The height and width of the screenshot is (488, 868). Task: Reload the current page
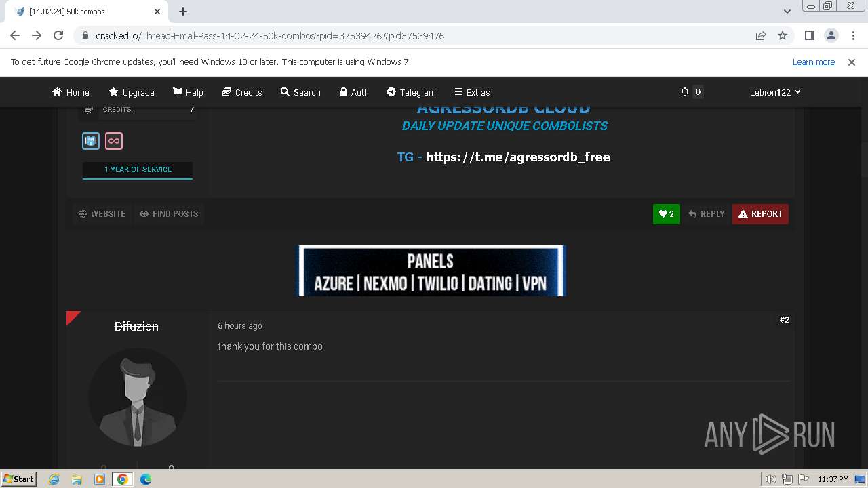point(58,35)
